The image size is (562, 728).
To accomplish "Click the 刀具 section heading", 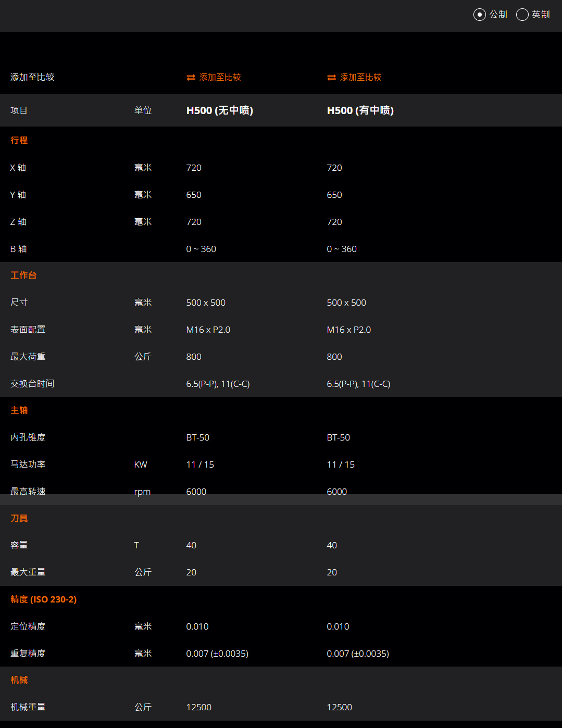I will (19, 519).
